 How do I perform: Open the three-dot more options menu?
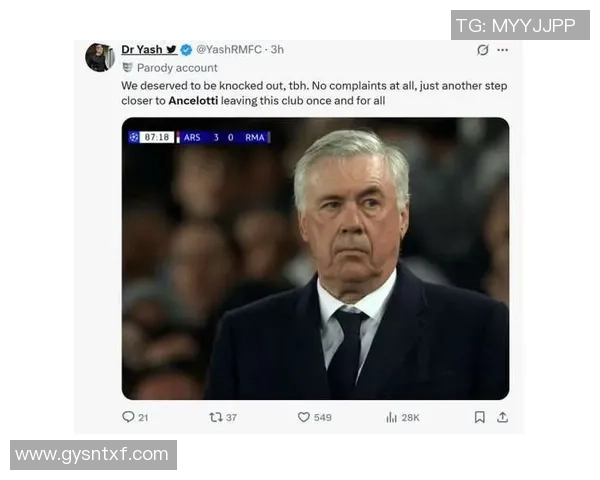click(x=502, y=50)
